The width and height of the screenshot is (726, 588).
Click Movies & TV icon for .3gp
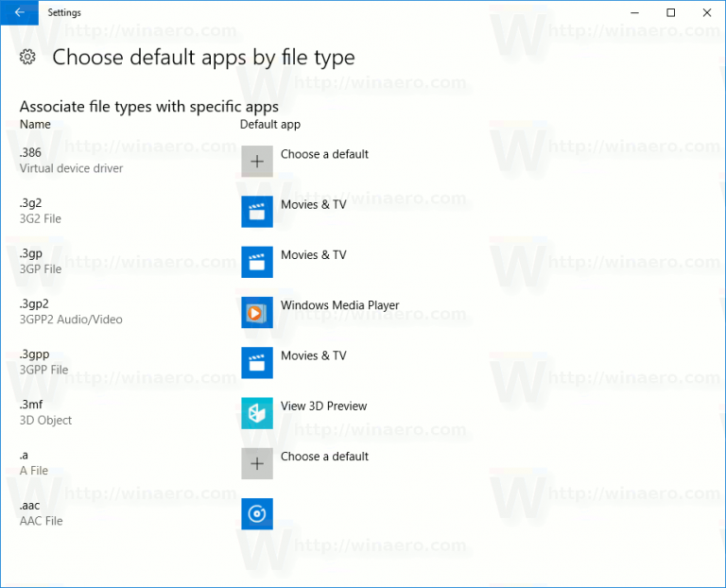point(257,262)
